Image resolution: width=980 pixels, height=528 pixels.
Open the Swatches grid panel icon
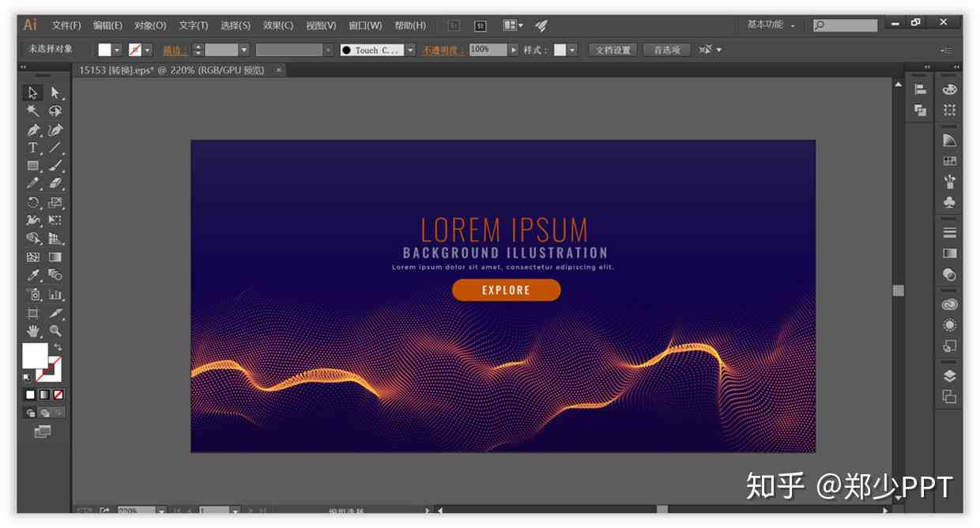pyautogui.click(x=949, y=161)
